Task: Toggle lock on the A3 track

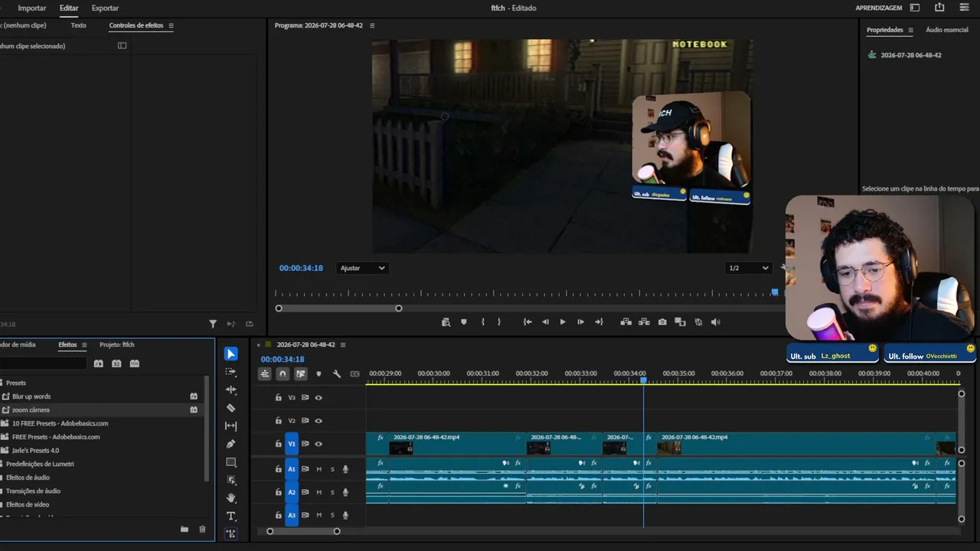Action: [x=279, y=516]
